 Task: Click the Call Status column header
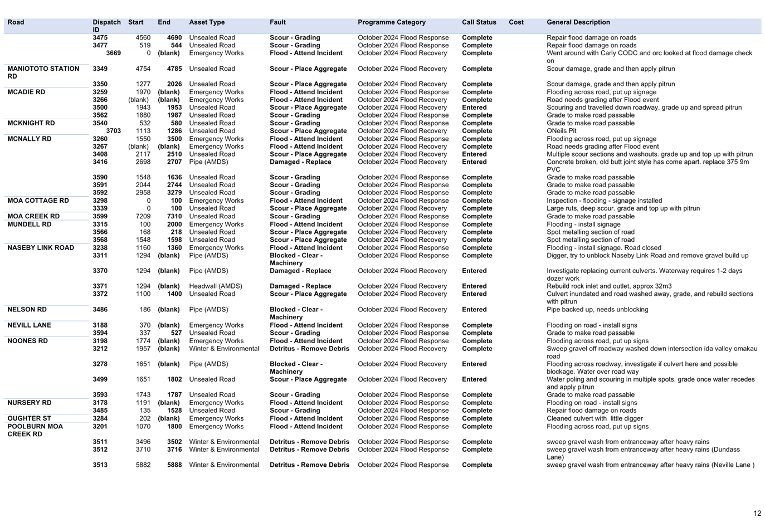tap(479, 22)
